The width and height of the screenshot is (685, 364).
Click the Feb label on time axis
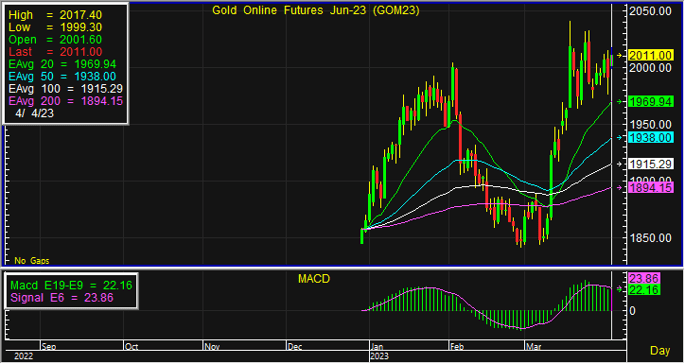coord(457,347)
